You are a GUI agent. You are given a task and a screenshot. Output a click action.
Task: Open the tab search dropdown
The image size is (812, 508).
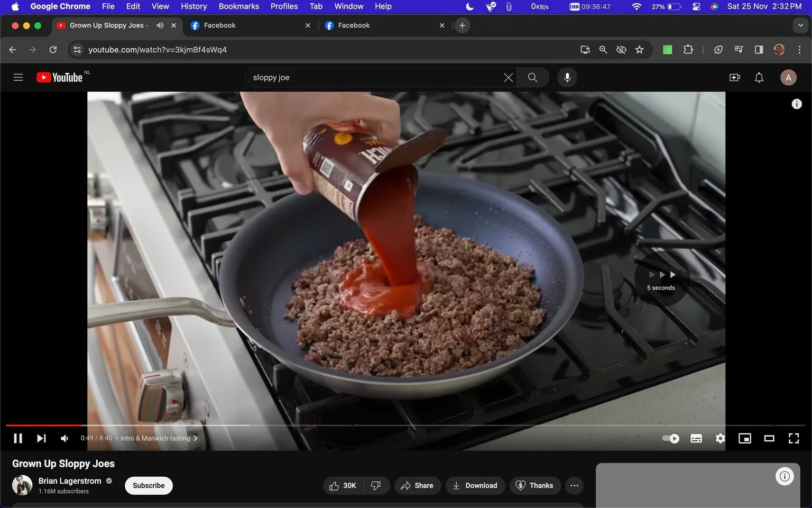tap(800, 25)
